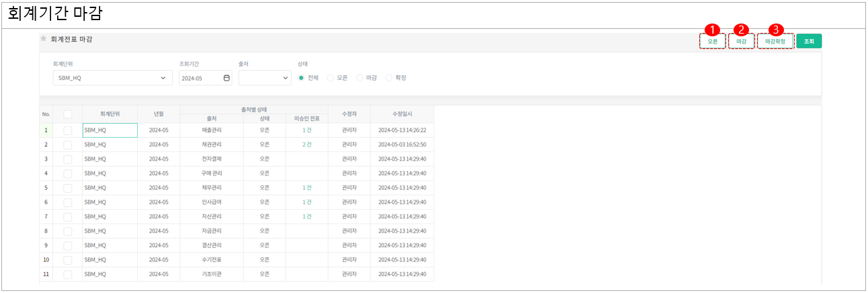Open the 2 건 link in 채권관리 row
Image resolution: width=868 pixels, height=293 pixels.
[307, 144]
